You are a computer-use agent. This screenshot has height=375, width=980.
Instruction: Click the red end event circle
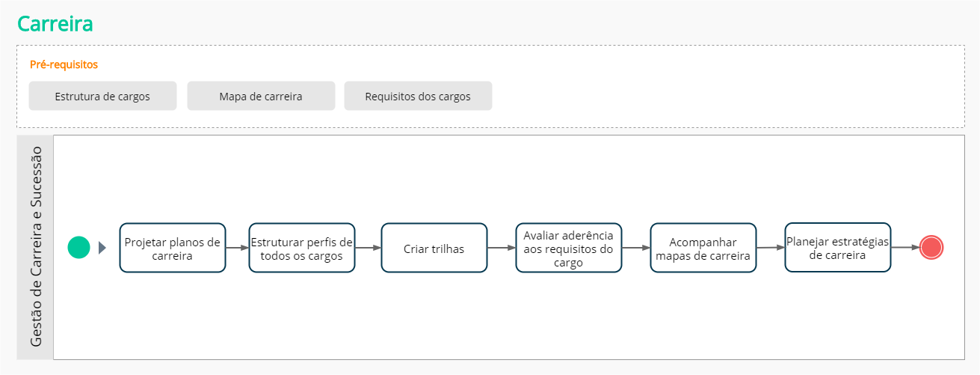[x=931, y=247]
